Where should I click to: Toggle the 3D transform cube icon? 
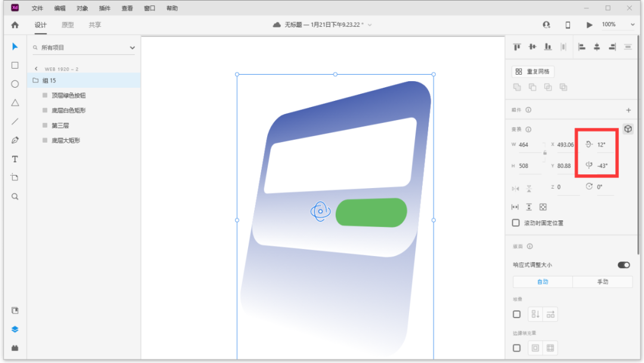(x=628, y=129)
